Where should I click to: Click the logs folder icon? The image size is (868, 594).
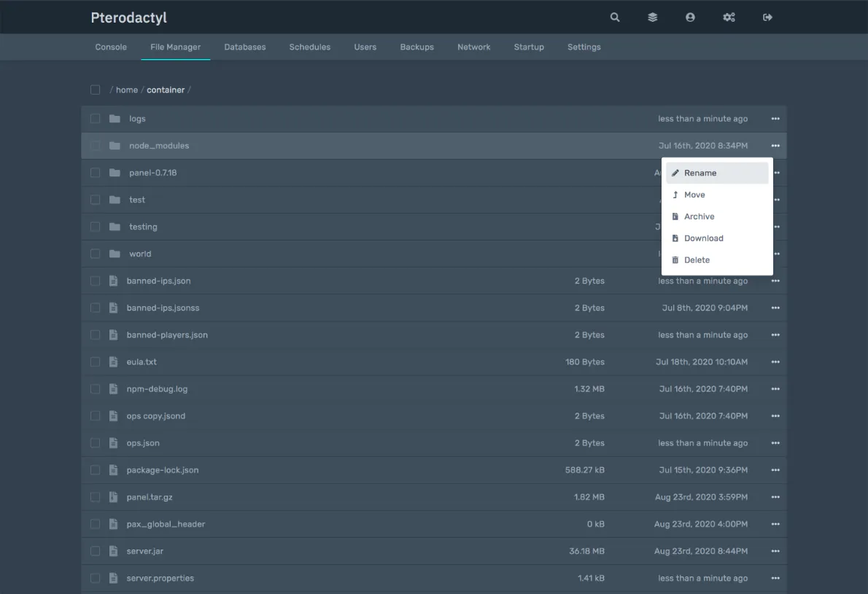[x=115, y=119]
